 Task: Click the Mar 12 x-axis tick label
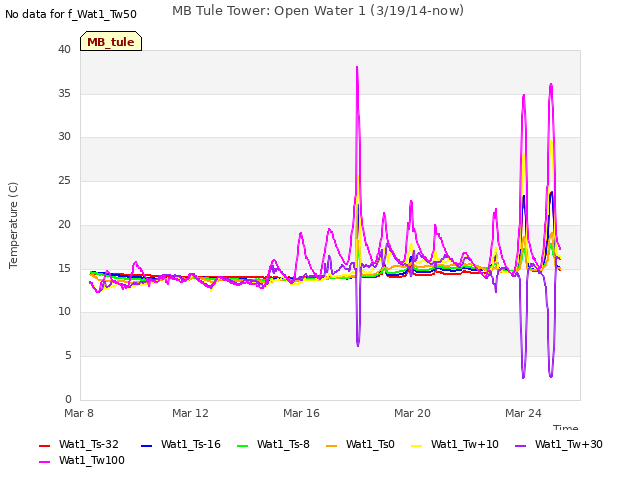point(190,413)
